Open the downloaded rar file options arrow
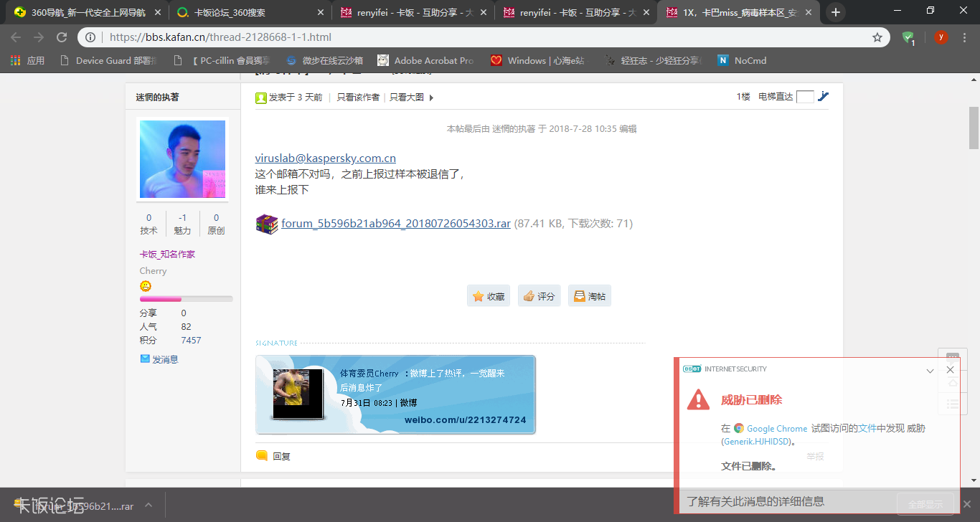 (149, 506)
